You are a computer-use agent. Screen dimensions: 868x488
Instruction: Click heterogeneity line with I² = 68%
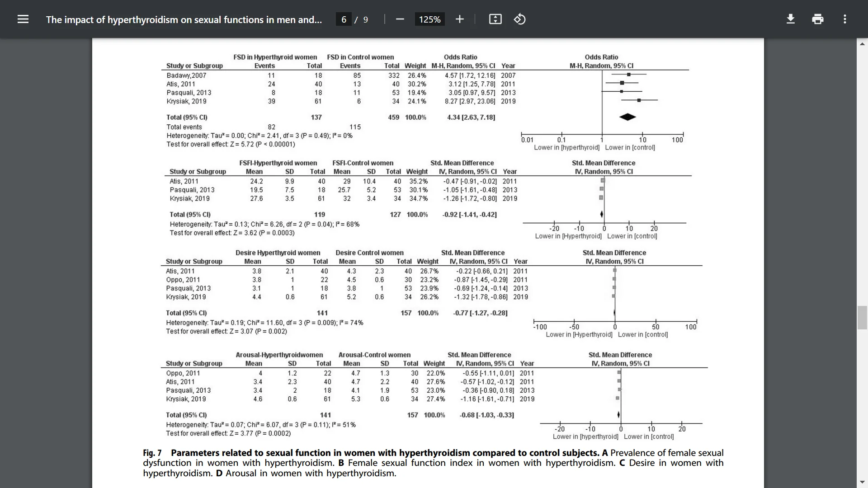264,224
